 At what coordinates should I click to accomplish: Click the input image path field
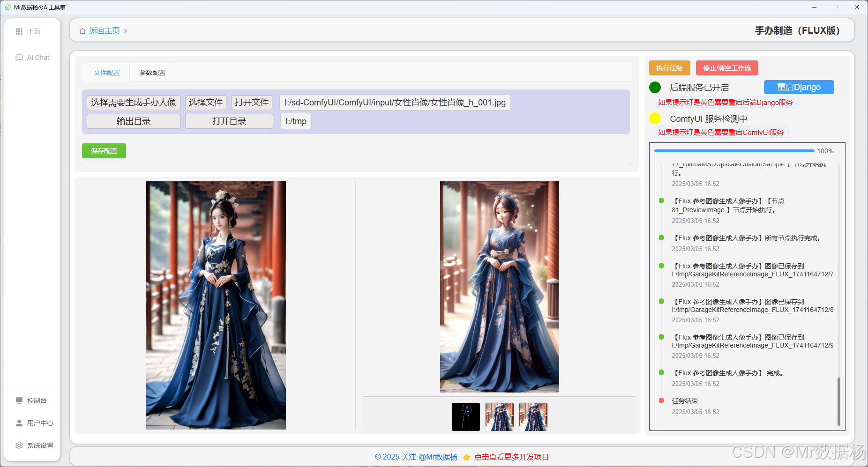(395, 103)
